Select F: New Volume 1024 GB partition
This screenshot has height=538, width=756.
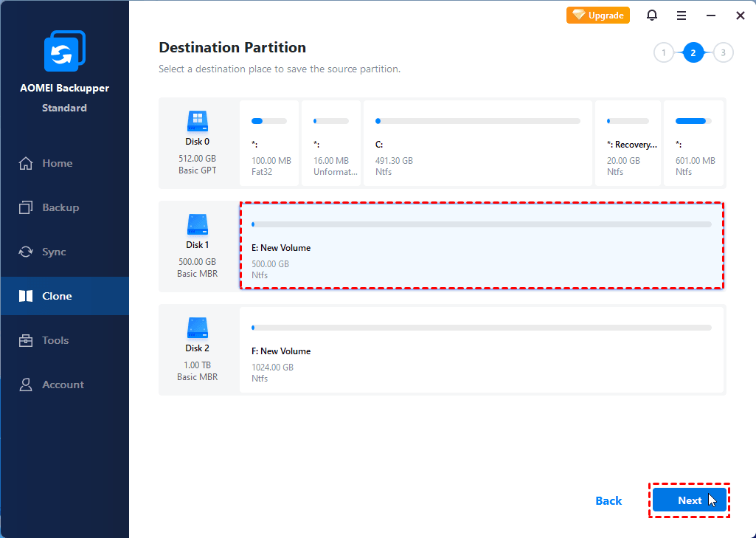pos(481,350)
